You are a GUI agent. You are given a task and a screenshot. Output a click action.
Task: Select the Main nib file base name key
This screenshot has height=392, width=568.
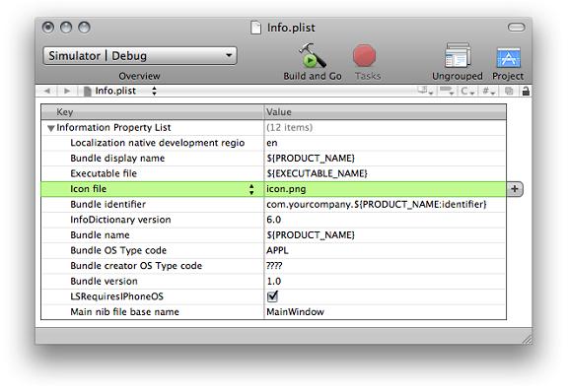point(124,311)
